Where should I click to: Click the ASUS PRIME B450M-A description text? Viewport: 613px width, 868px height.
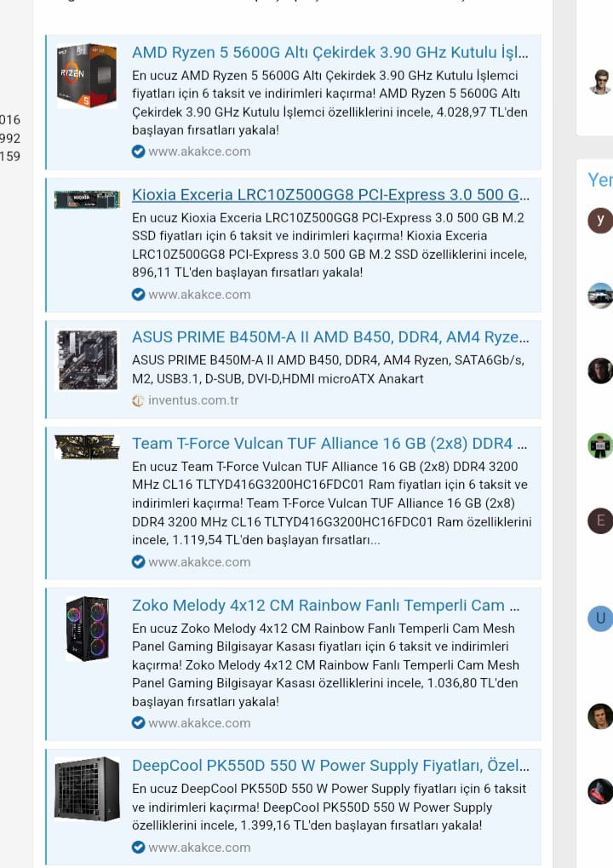coord(328,369)
